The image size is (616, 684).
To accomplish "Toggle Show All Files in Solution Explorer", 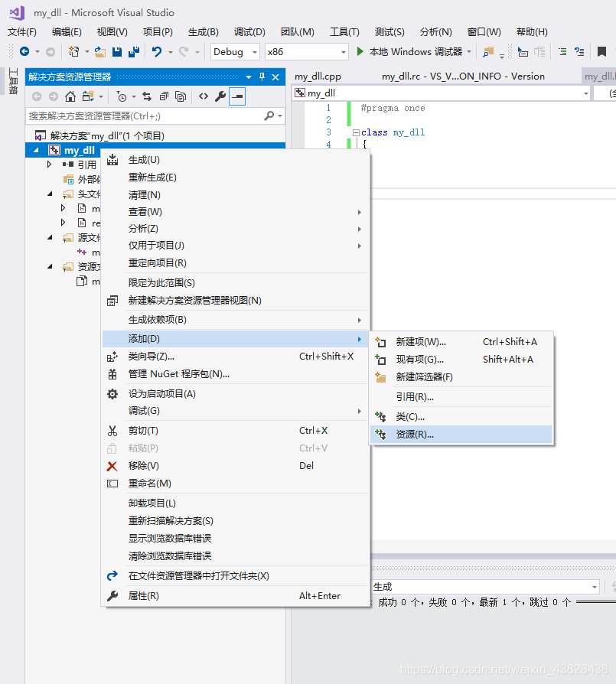I will coord(181,96).
